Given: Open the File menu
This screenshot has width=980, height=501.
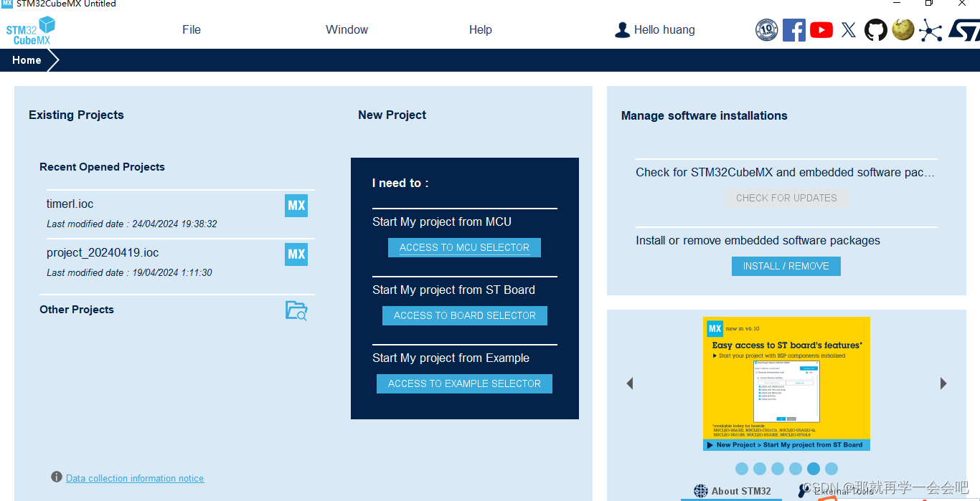Looking at the screenshot, I should coord(192,30).
